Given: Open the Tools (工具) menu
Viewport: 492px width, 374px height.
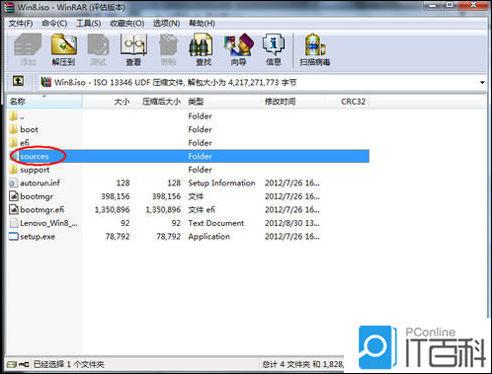Looking at the screenshot, I should click(x=88, y=23).
